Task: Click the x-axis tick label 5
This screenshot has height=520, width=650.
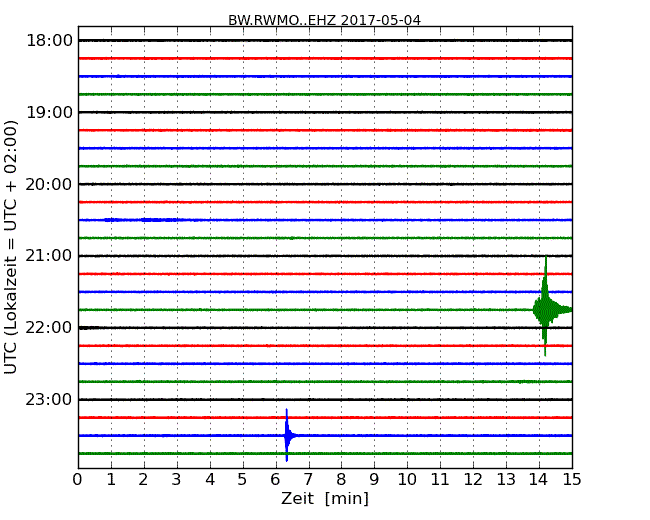Action: click(243, 479)
